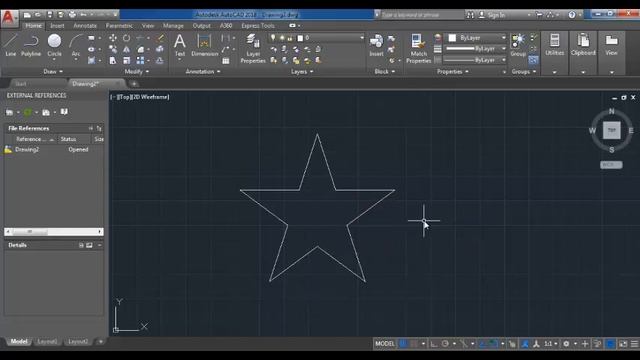Click the Array tool in Modify panel
The width and height of the screenshot is (640, 360).
pos(140,60)
